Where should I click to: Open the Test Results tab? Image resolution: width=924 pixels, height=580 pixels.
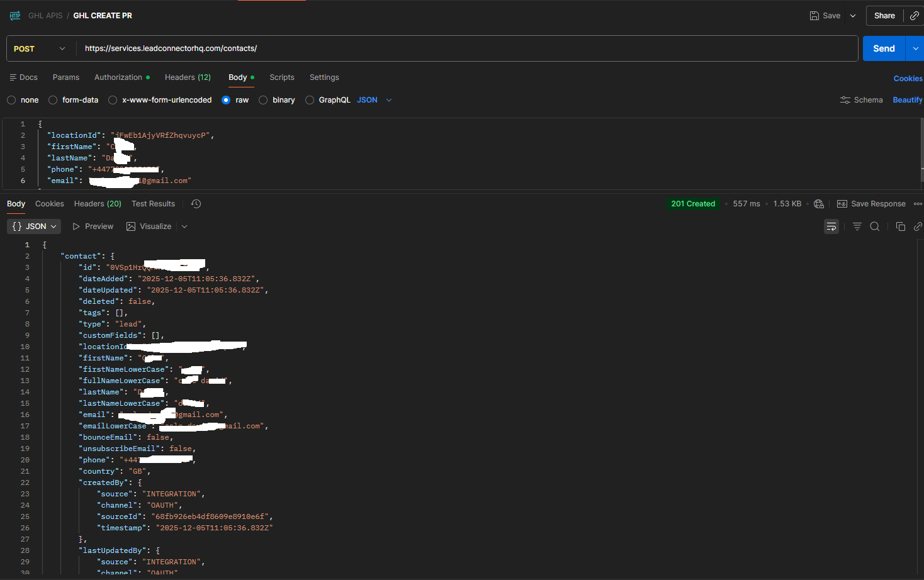coord(153,204)
